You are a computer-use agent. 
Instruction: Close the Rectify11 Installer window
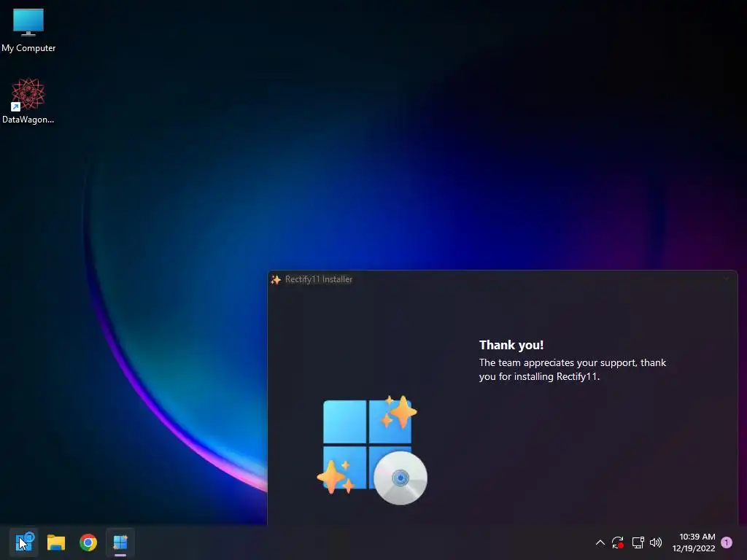coord(726,279)
